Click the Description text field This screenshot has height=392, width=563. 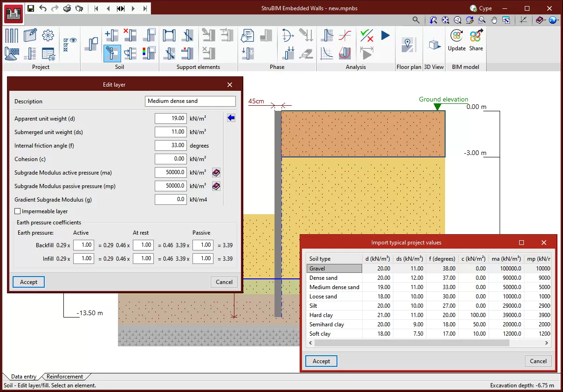click(x=190, y=101)
